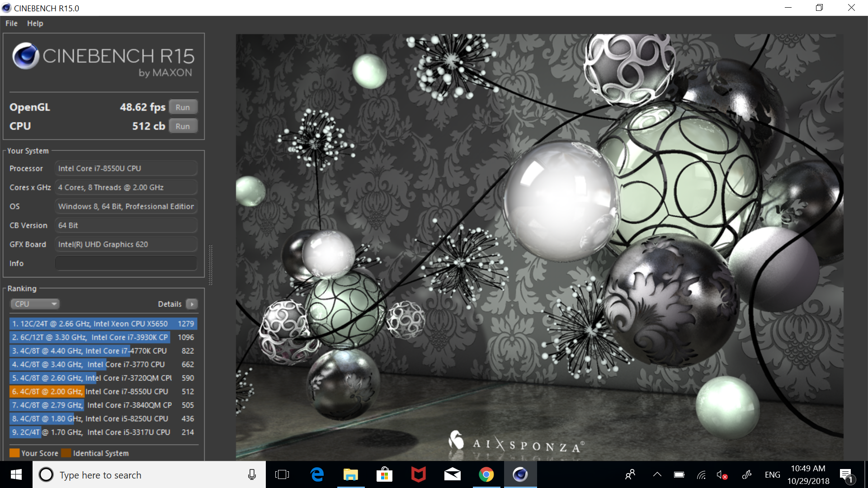Expand ranking Details with arrow button

click(x=192, y=304)
